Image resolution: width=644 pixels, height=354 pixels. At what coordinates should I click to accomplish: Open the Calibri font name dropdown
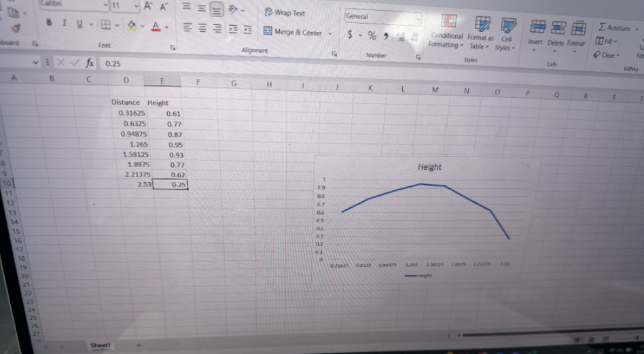pos(105,5)
